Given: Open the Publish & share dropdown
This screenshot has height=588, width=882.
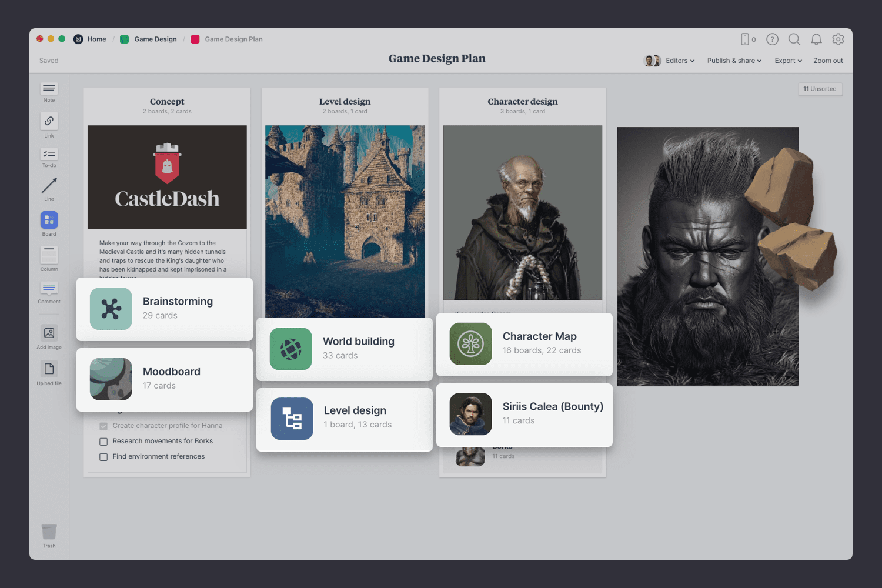Looking at the screenshot, I should click(x=734, y=61).
